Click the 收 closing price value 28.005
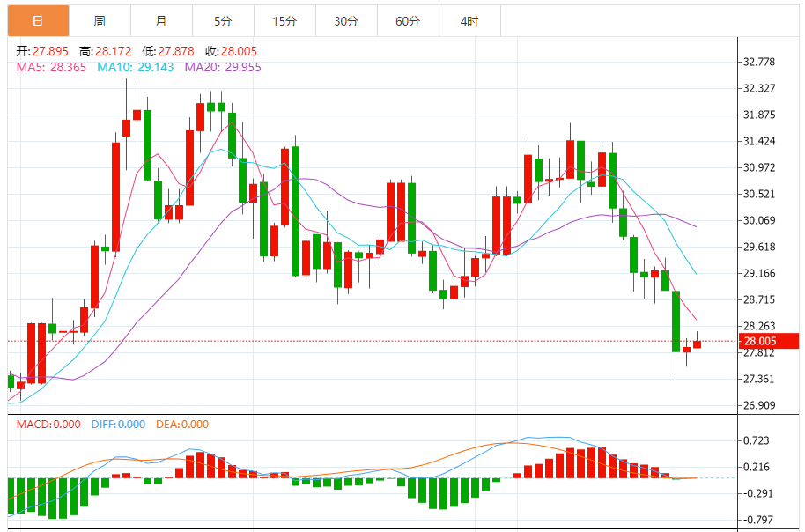 pos(239,51)
